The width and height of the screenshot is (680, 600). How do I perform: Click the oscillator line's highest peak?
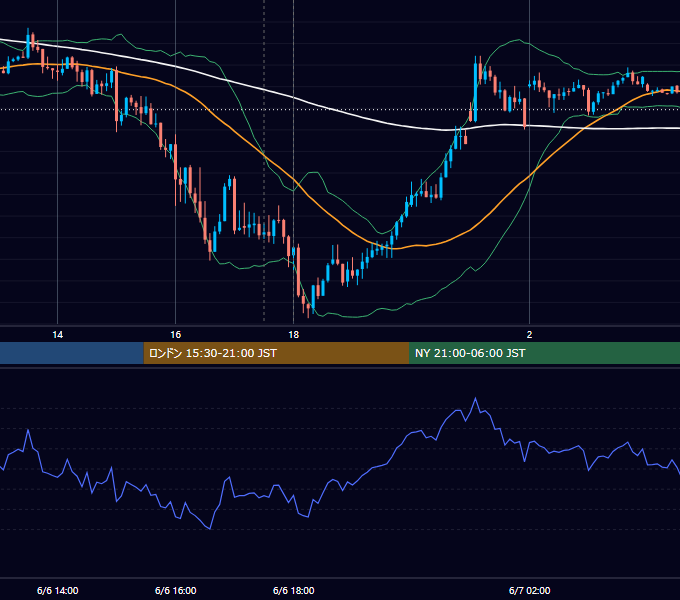[475, 398]
